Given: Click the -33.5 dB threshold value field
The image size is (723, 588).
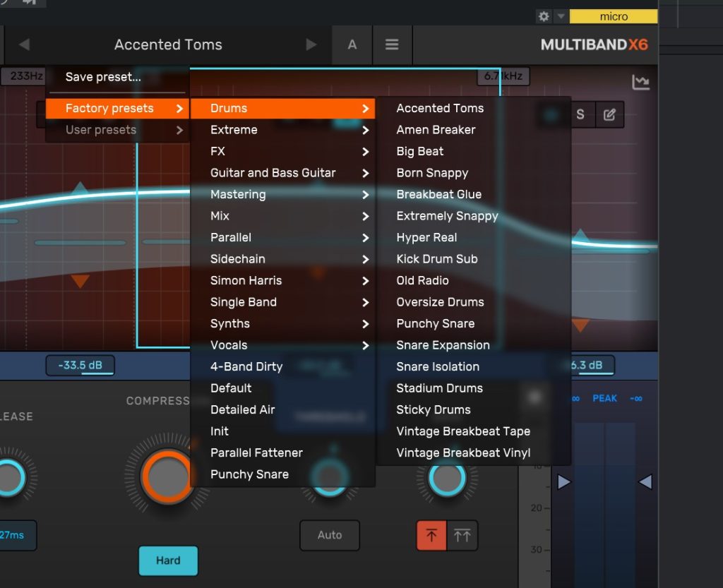Looking at the screenshot, I should [80, 365].
